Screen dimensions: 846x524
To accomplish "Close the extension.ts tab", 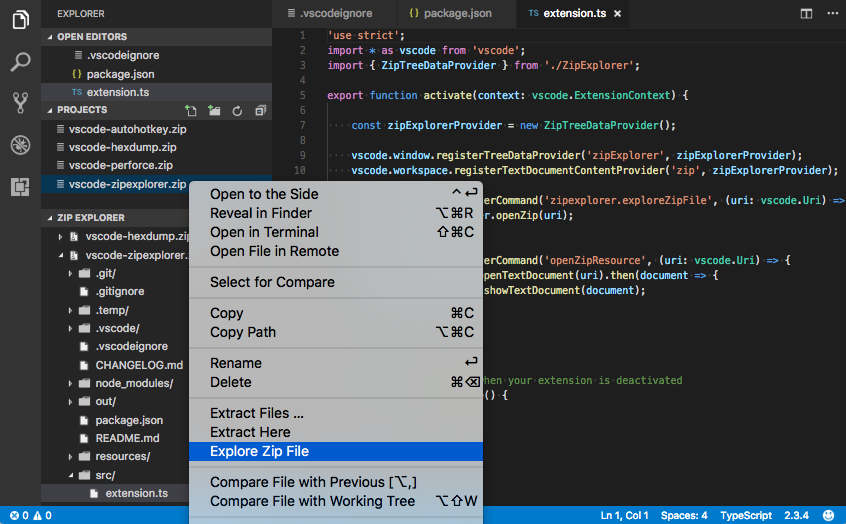I will pos(617,13).
